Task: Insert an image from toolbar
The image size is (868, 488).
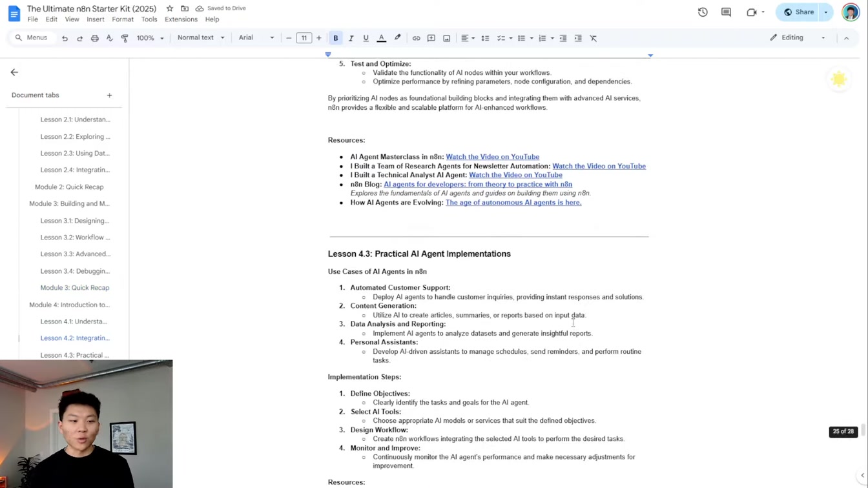Action: (x=446, y=38)
